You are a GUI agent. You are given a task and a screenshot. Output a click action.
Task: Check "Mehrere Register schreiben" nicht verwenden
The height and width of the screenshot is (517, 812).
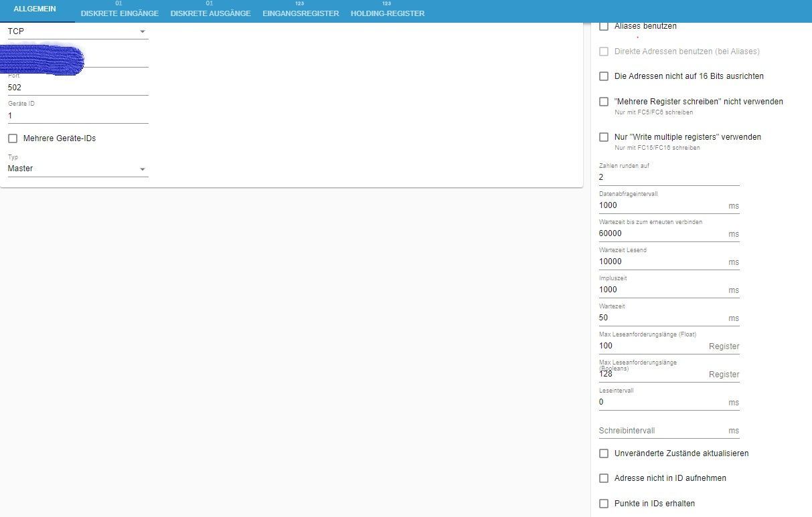[604, 102]
